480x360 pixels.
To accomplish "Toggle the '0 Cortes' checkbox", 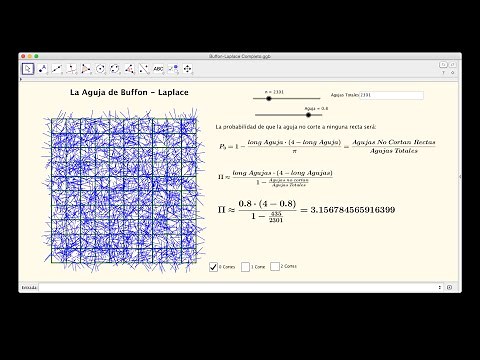I will pos(213,267).
